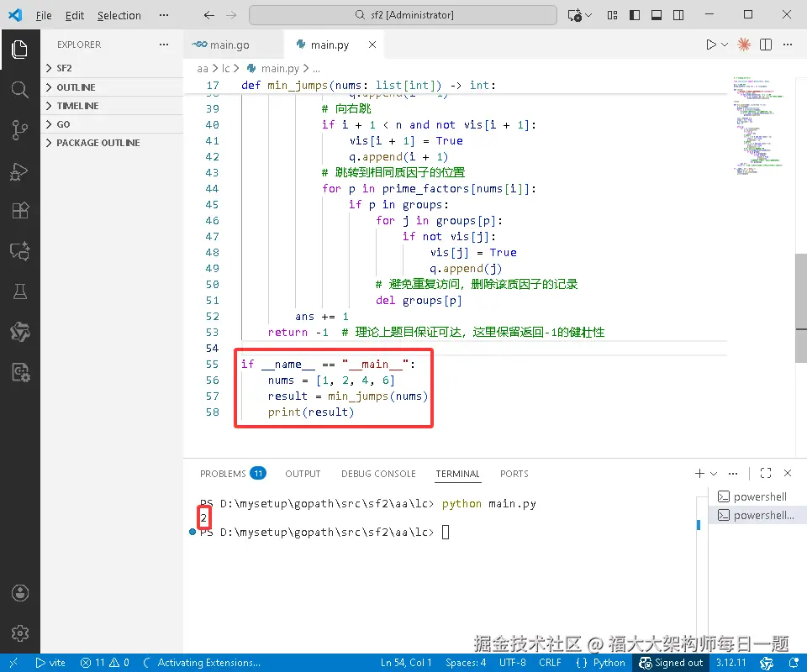Screen dimensions: 807x672
Task: Split the editor right
Action: 766,45
